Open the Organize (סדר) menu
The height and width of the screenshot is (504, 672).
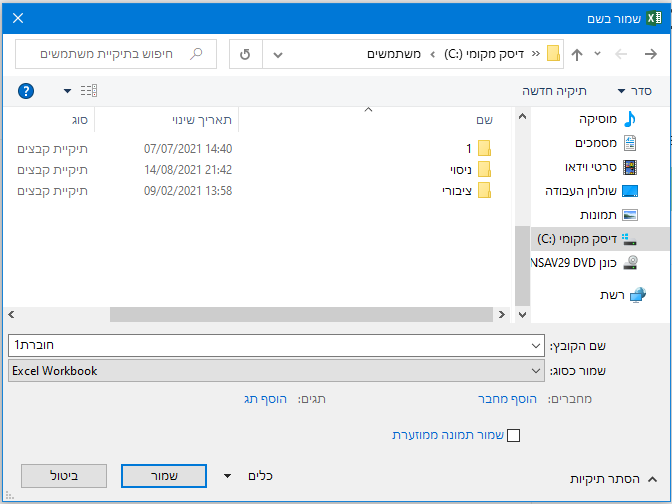636,91
